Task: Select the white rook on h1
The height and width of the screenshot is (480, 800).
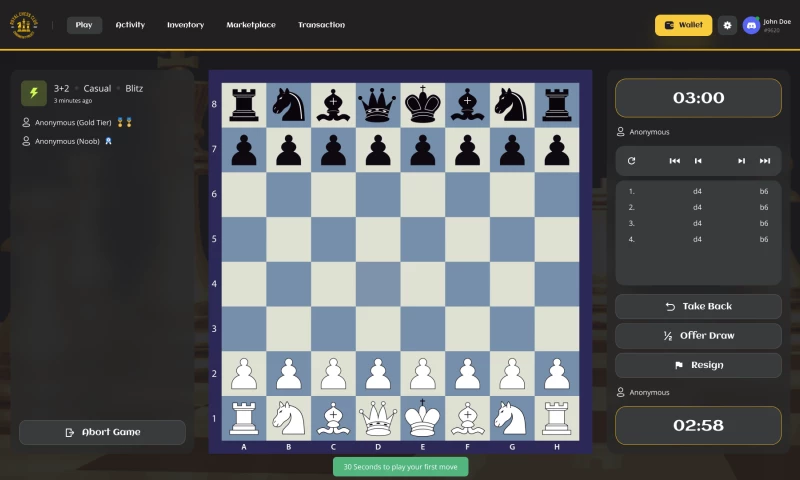Action: 557,418
